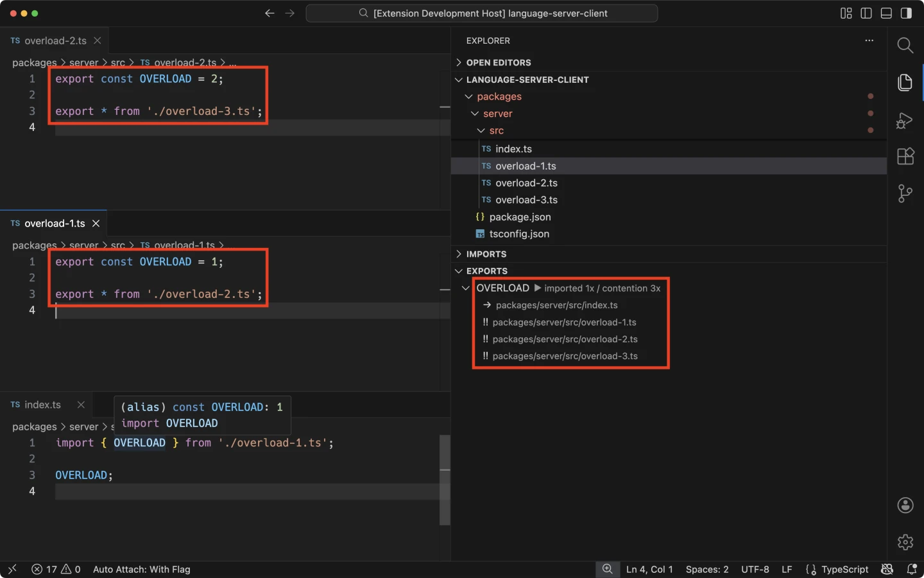Collapse the OVERLOAD export entry
Screen dimensions: 924x578
click(x=466, y=288)
